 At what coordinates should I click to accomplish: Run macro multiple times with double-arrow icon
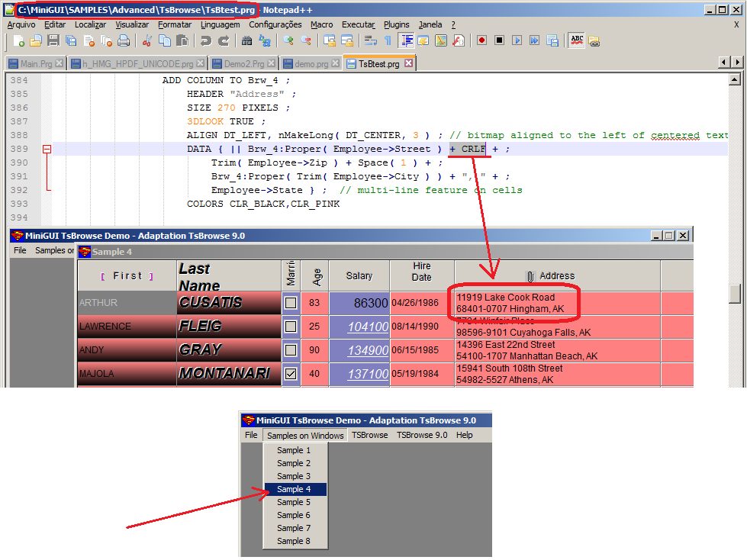tap(535, 41)
